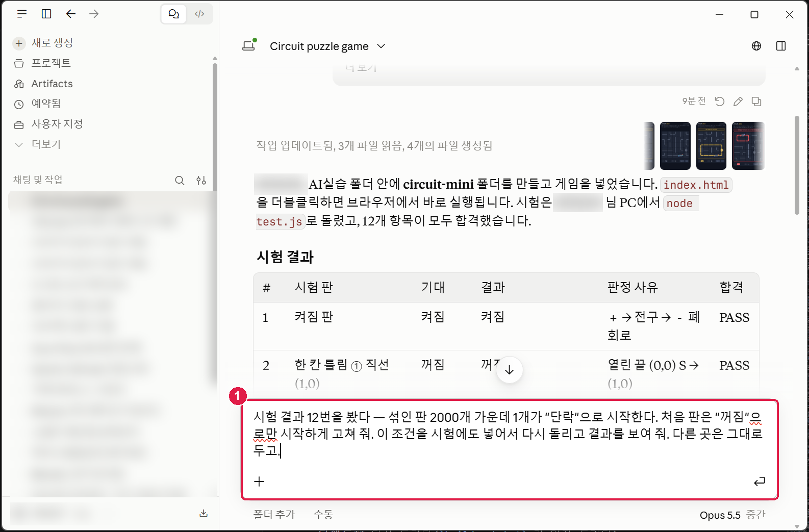Open the chat list filter settings icon
The width and height of the screenshot is (809, 532).
201,180
